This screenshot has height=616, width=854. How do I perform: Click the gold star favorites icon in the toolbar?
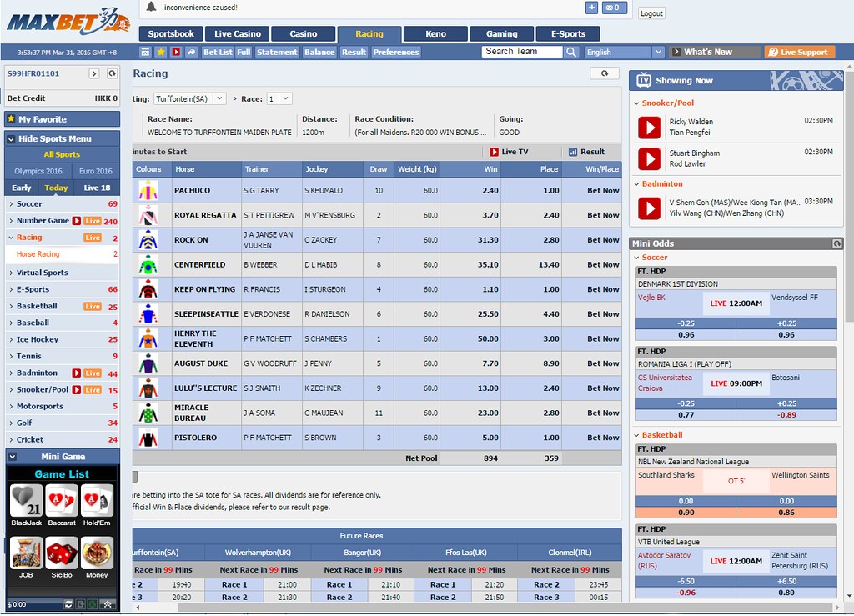click(x=161, y=52)
